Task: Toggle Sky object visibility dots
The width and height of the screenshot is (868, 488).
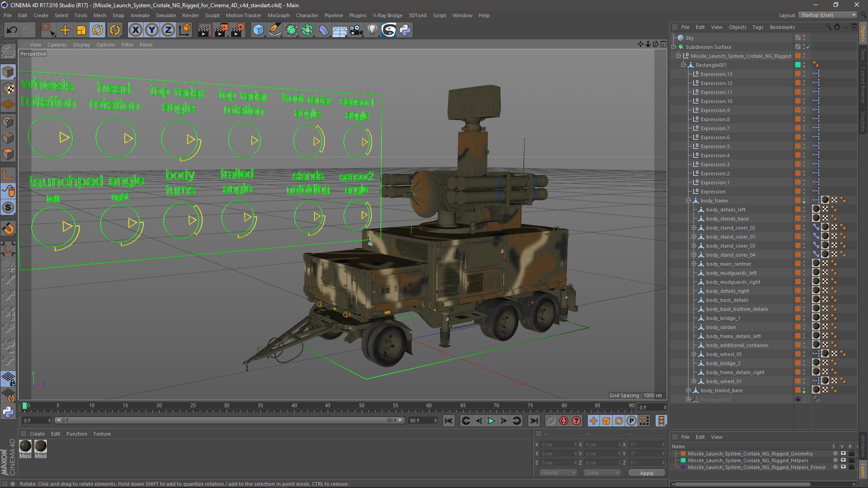Action: click(x=804, y=38)
